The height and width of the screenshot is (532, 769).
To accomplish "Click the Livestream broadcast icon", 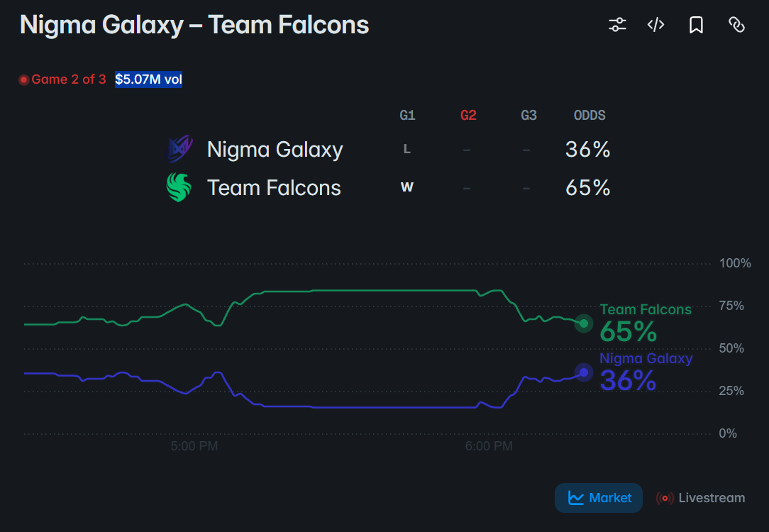I will pos(665,498).
